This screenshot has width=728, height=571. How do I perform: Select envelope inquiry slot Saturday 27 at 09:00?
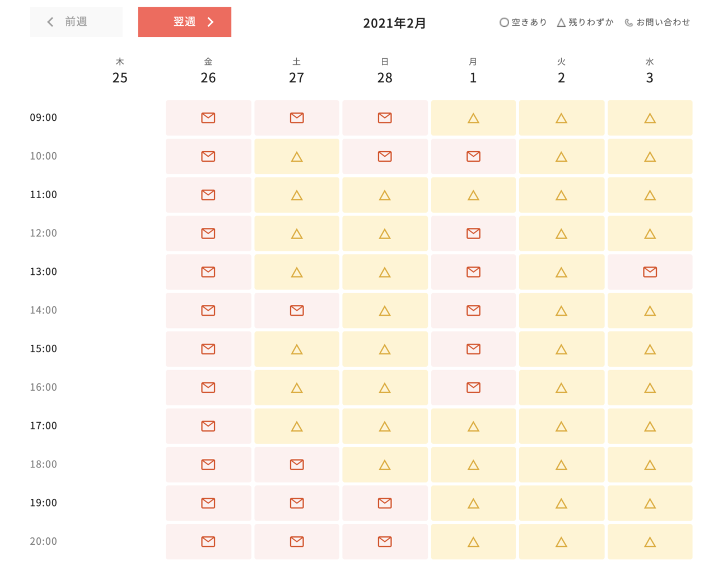pyautogui.click(x=297, y=118)
